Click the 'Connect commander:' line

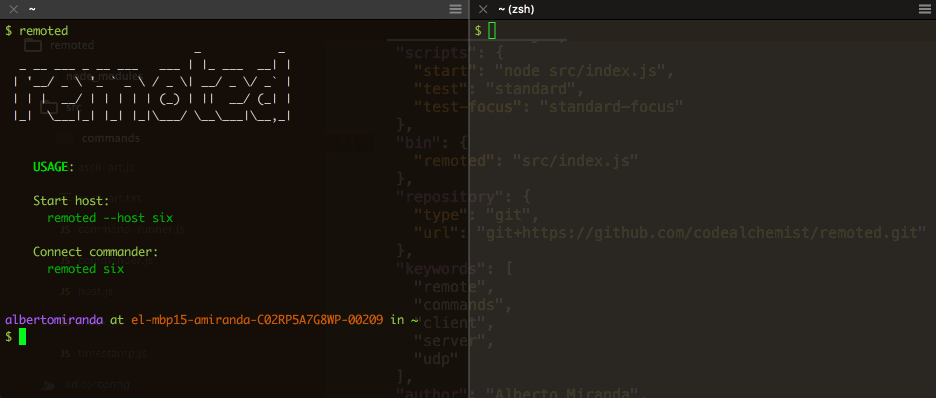tap(96, 252)
